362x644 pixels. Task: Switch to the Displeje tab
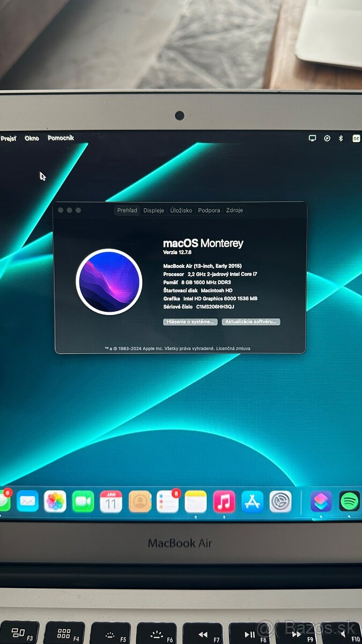153,210
